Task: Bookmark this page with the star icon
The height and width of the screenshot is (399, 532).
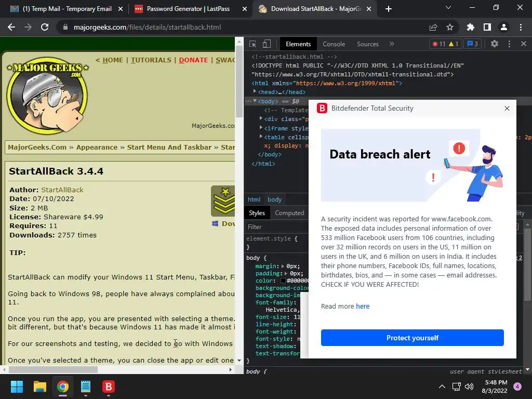Action: (450, 27)
